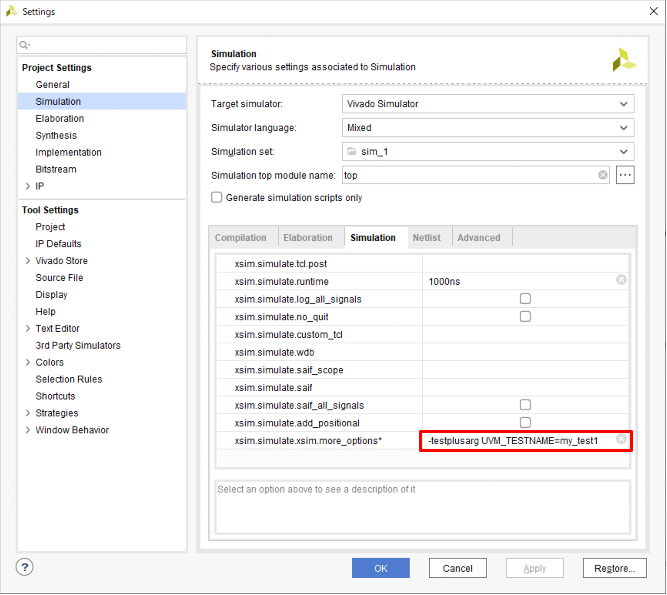The width and height of the screenshot is (667, 595).
Task: Click the xsim.simulate.wdb property row
Action: (422, 353)
